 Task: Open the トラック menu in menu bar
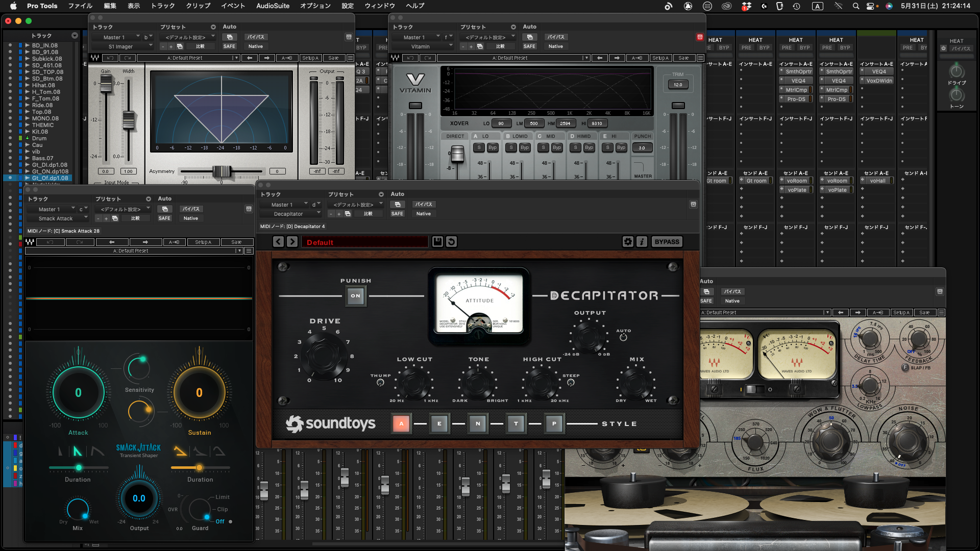[x=163, y=6]
